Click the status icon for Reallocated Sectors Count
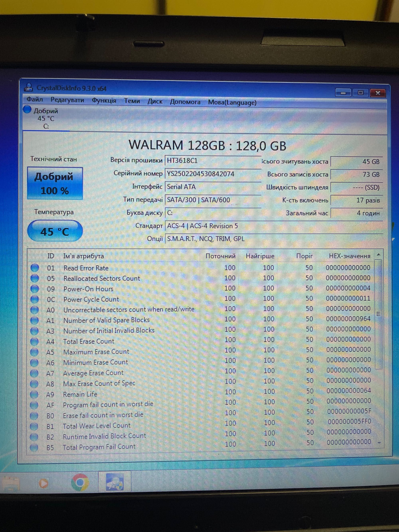The height and width of the screenshot is (532, 399). click(35, 278)
